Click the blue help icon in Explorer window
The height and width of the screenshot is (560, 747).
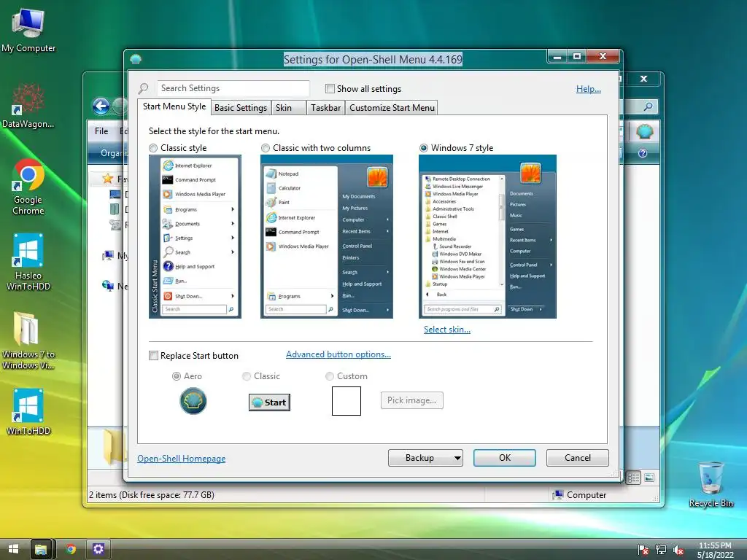tap(642, 153)
